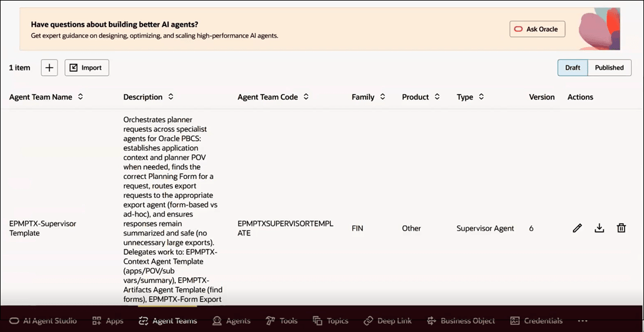Click the Other product cell
This screenshot has width=644, height=332.
click(411, 228)
